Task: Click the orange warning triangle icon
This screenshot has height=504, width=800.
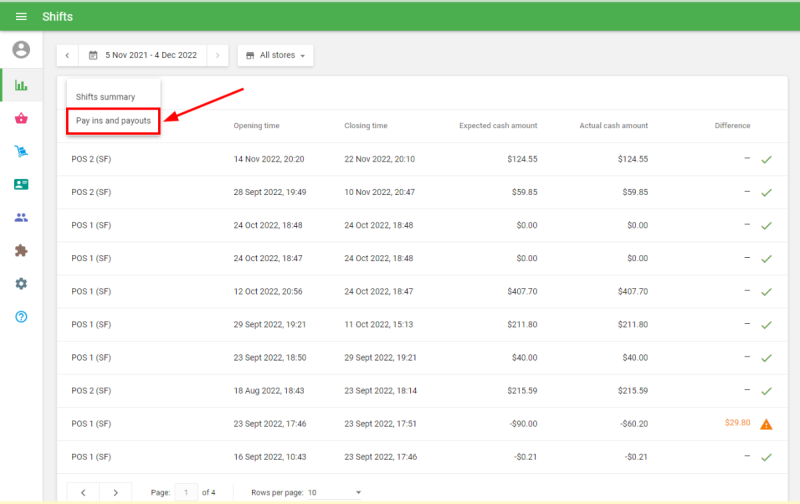Action: pyautogui.click(x=766, y=424)
